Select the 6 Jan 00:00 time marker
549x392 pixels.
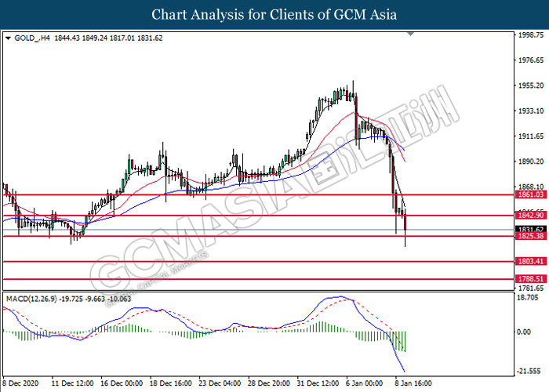click(364, 383)
